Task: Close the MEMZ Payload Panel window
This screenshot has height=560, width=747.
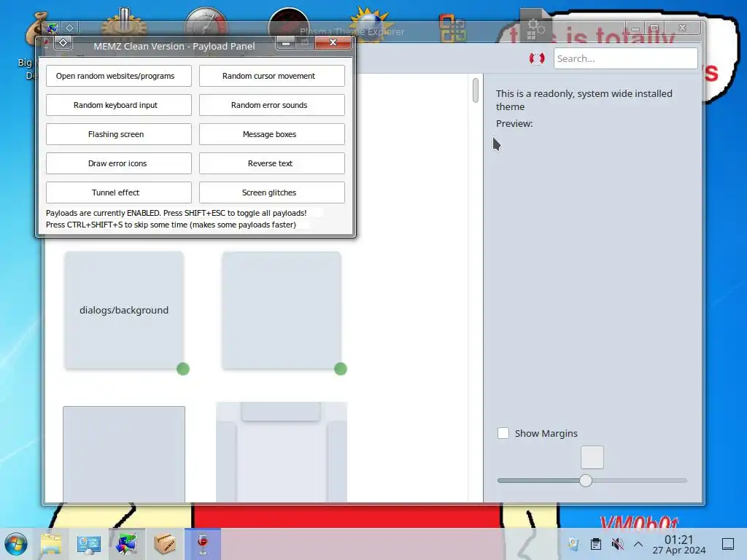Action: [333, 43]
